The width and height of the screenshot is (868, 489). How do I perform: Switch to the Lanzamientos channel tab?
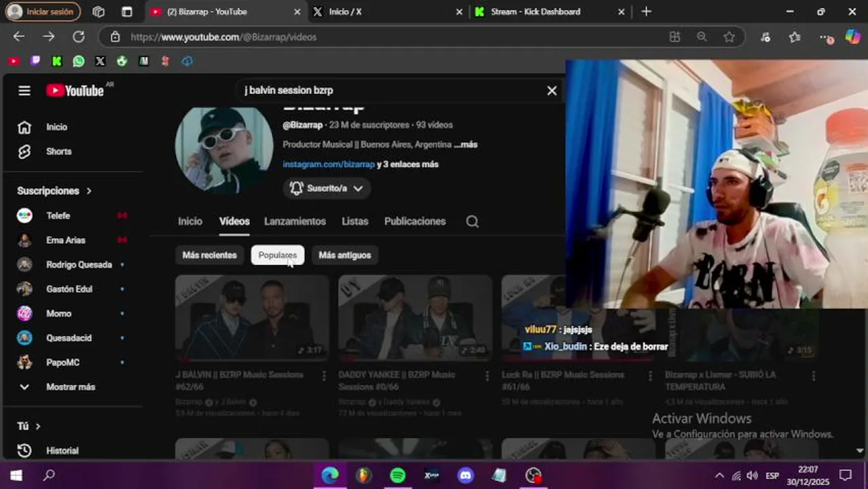coord(295,221)
